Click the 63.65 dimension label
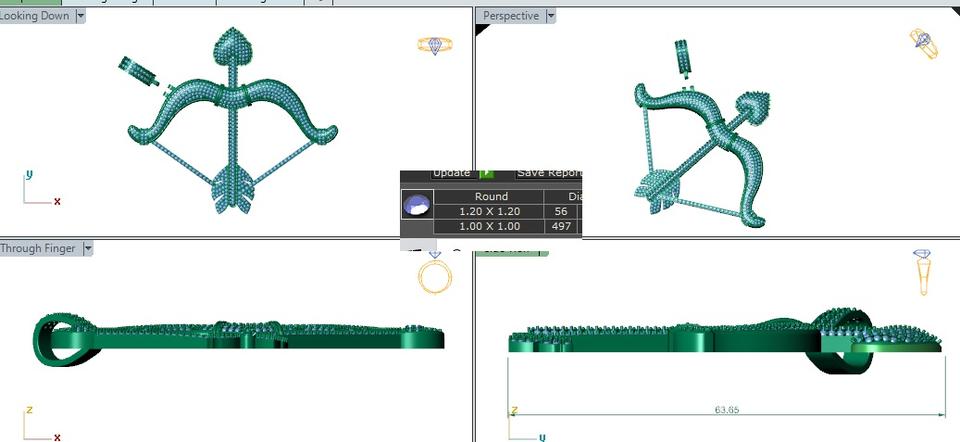Screen dimensions: 960x442 tap(726, 410)
